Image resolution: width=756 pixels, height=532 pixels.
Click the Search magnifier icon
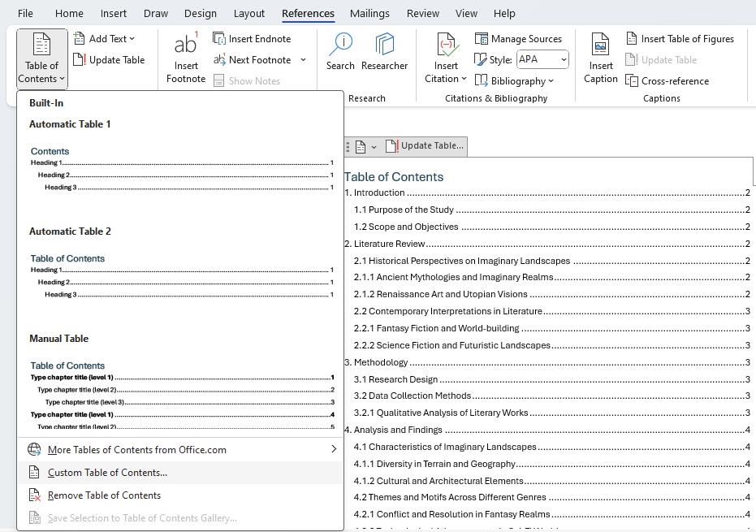[x=340, y=45]
